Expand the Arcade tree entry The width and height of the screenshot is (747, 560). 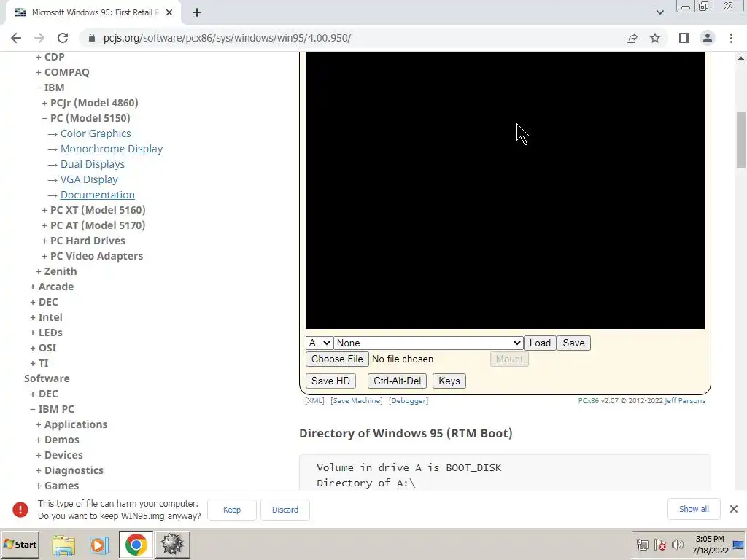pyautogui.click(x=52, y=287)
